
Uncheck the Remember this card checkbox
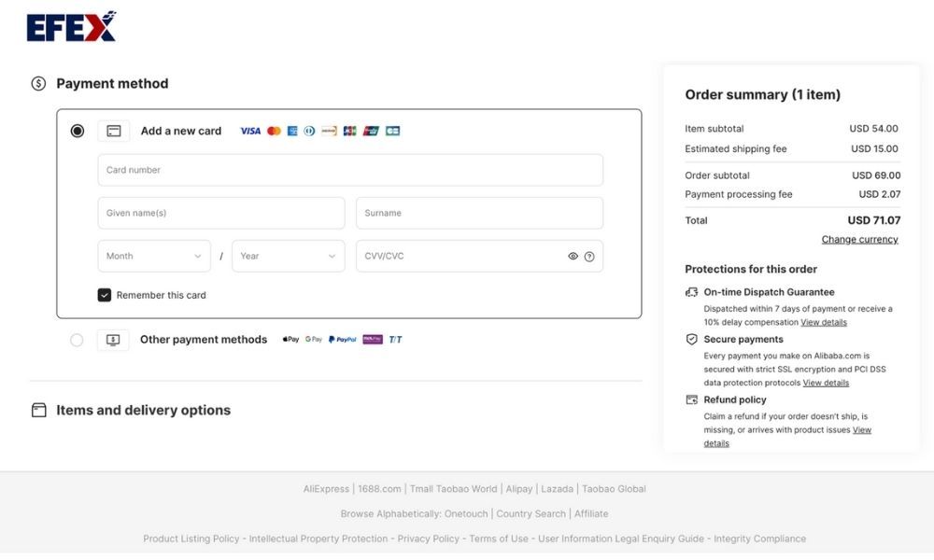click(x=105, y=295)
